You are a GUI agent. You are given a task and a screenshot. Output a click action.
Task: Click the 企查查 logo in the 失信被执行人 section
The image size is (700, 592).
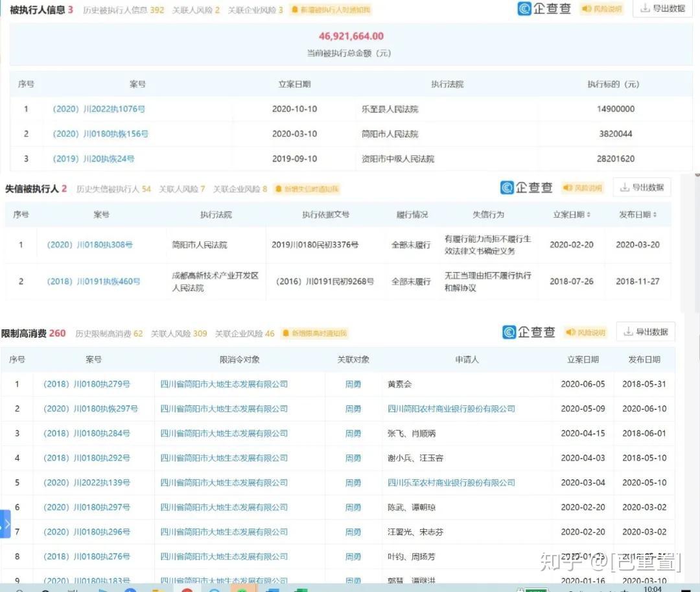pos(526,187)
